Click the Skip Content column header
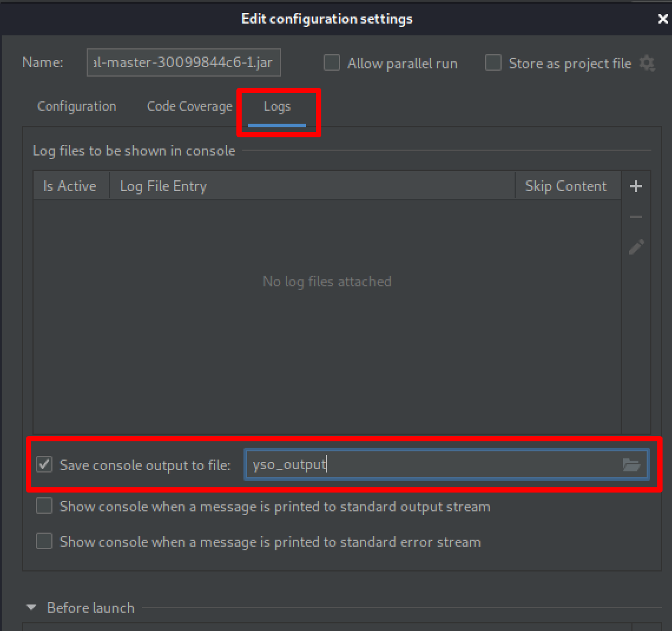672x631 pixels. pos(566,186)
